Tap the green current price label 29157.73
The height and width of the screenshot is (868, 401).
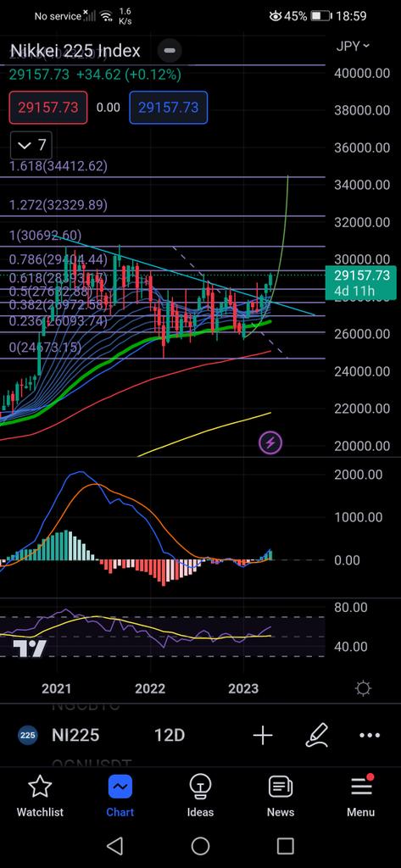361,282
